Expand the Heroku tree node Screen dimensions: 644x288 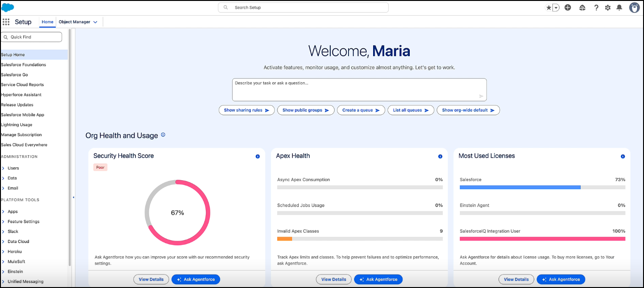coord(3,251)
